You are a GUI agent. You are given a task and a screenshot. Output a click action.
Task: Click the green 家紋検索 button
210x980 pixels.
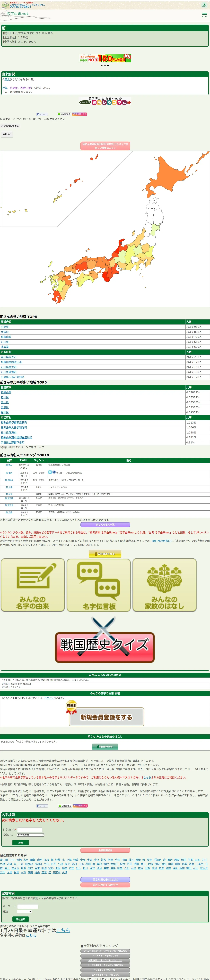21,919
